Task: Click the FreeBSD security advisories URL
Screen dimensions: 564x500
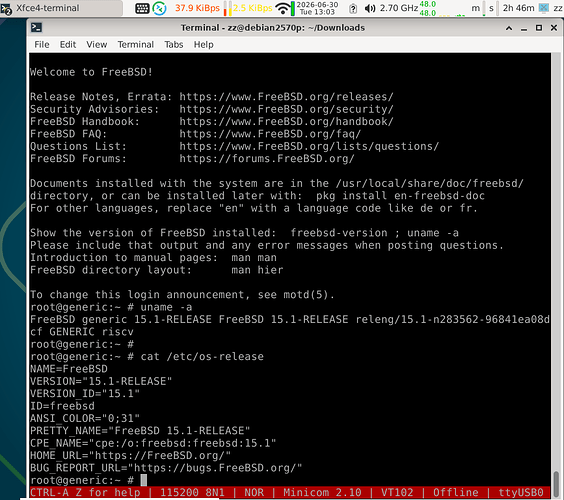Action: (x=286, y=109)
